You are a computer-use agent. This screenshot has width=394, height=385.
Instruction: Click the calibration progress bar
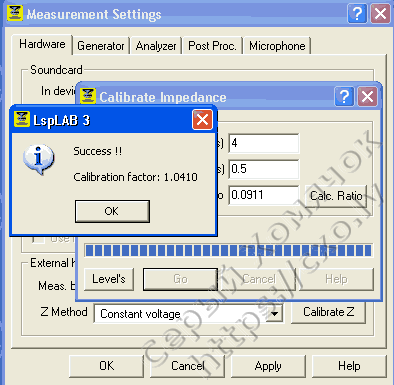point(228,250)
